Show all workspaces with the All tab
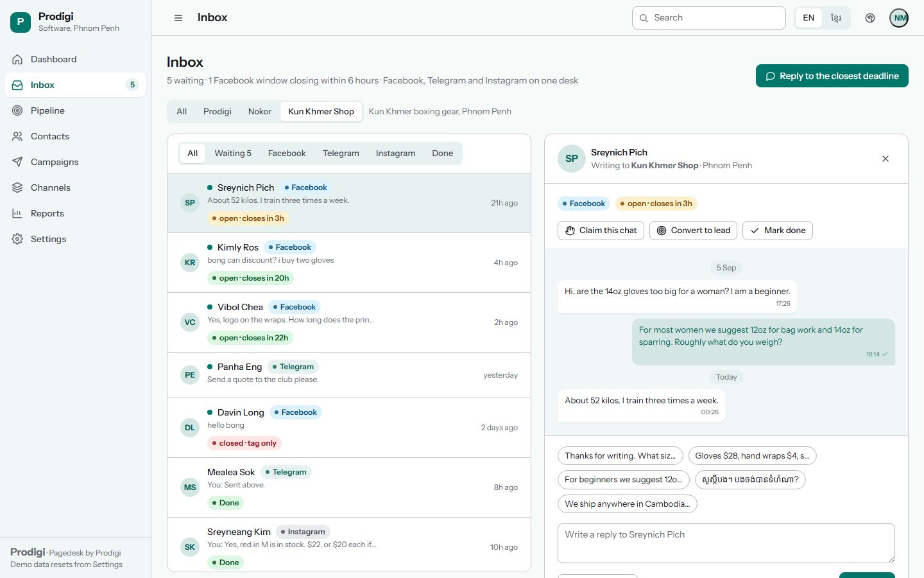Viewport: 924px width, 578px height. tap(182, 112)
